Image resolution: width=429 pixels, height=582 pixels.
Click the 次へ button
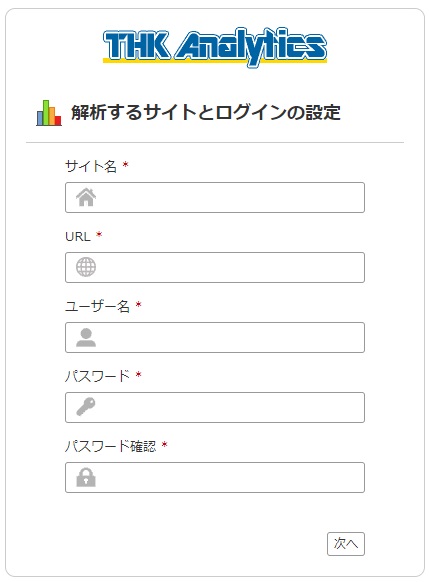tap(346, 544)
